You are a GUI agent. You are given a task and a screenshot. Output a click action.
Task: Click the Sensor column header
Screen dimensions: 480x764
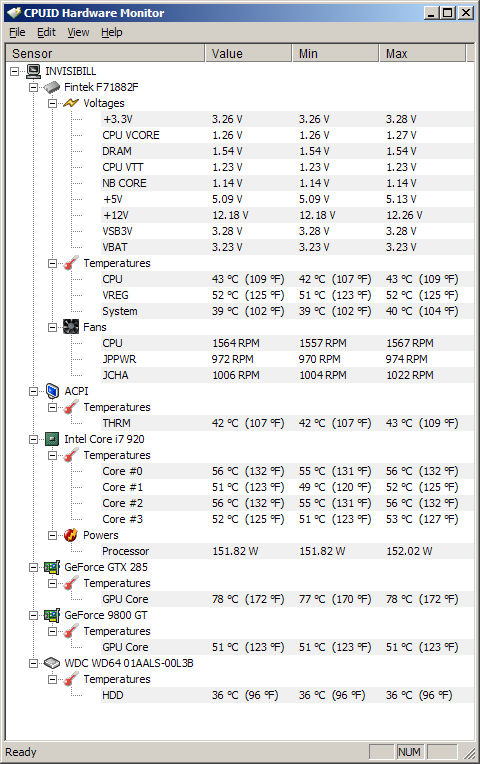pyautogui.click(x=105, y=53)
